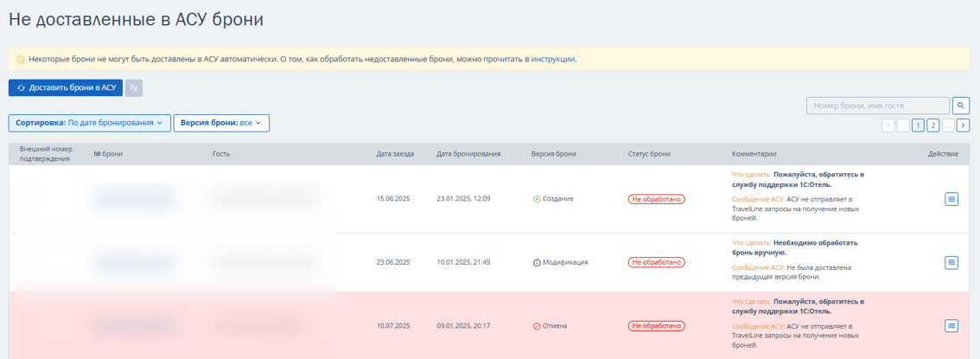Click the «Действие» column header

943,154
